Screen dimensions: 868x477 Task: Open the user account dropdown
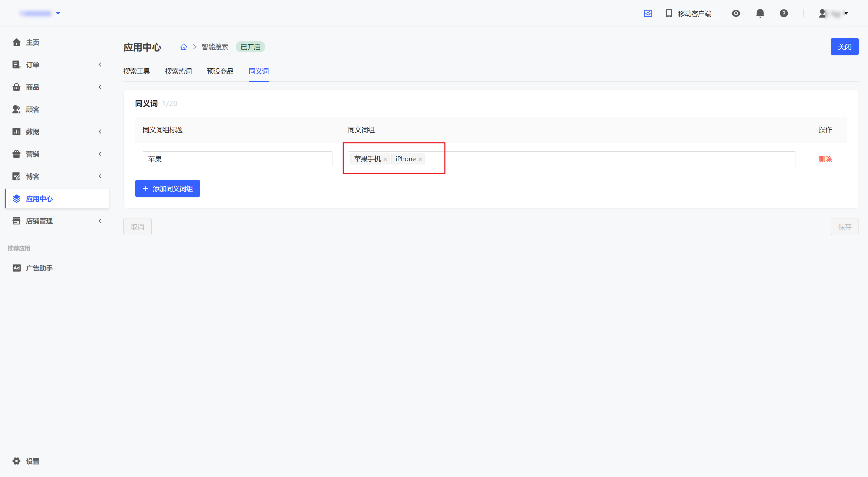(834, 14)
